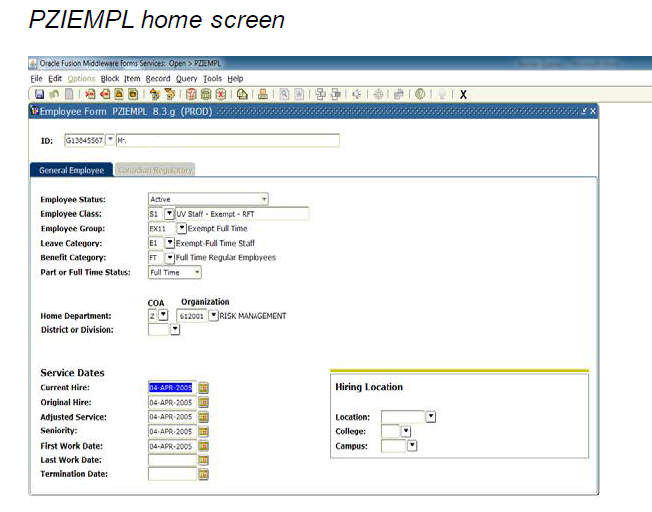Open the Employee Class lookup arrow
Screen dimensions: 652x512
pos(169,214)
